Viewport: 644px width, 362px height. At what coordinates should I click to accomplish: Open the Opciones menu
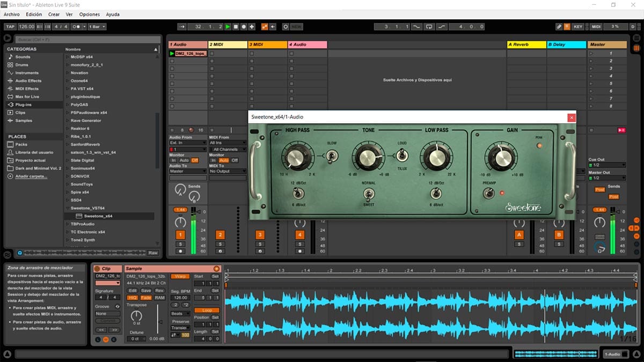[89, 14]
